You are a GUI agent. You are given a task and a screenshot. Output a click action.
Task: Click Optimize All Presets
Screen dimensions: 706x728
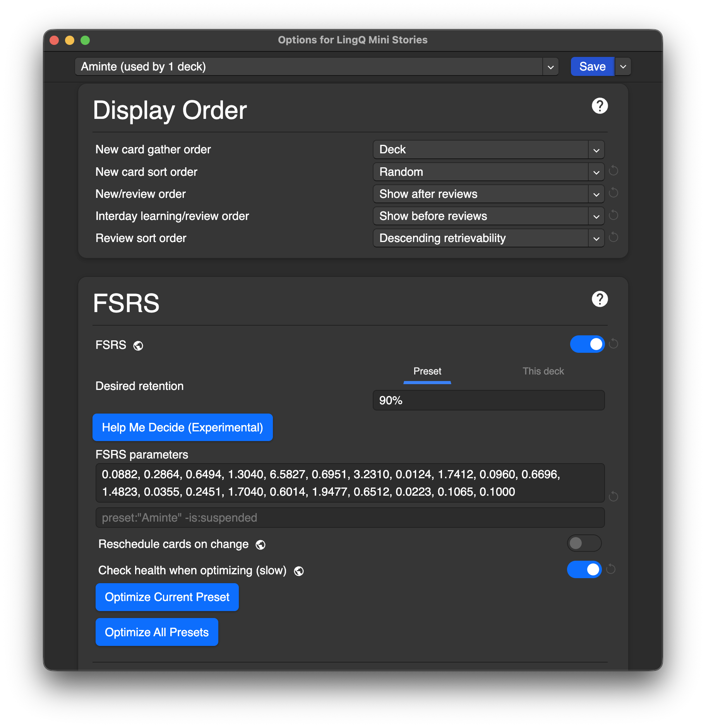coord(157,632)
